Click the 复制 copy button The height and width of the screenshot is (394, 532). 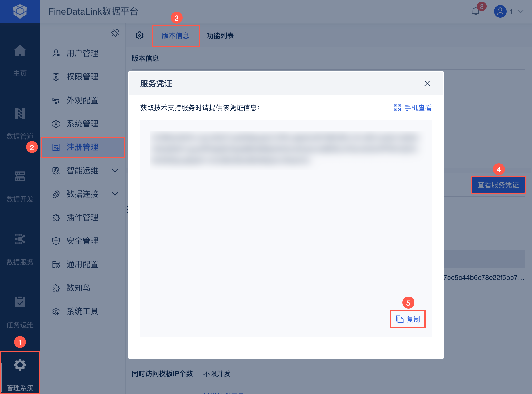[408, 319]
